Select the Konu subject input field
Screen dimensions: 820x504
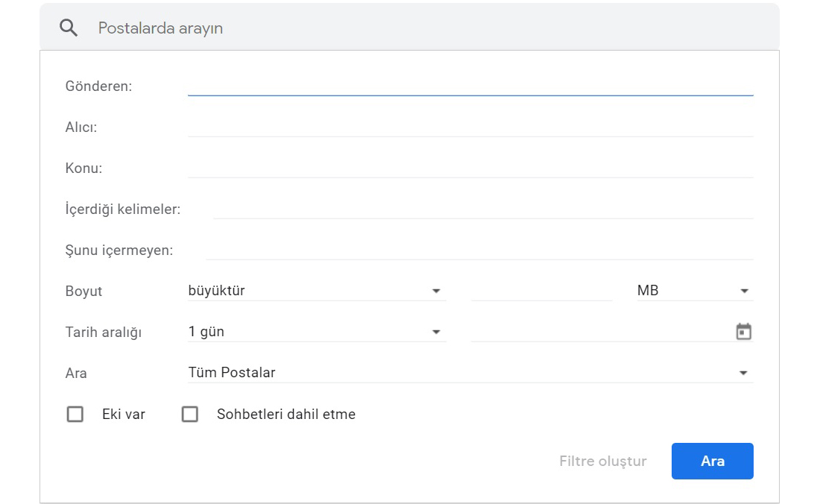pyautogui.click(x=470, y=168)
